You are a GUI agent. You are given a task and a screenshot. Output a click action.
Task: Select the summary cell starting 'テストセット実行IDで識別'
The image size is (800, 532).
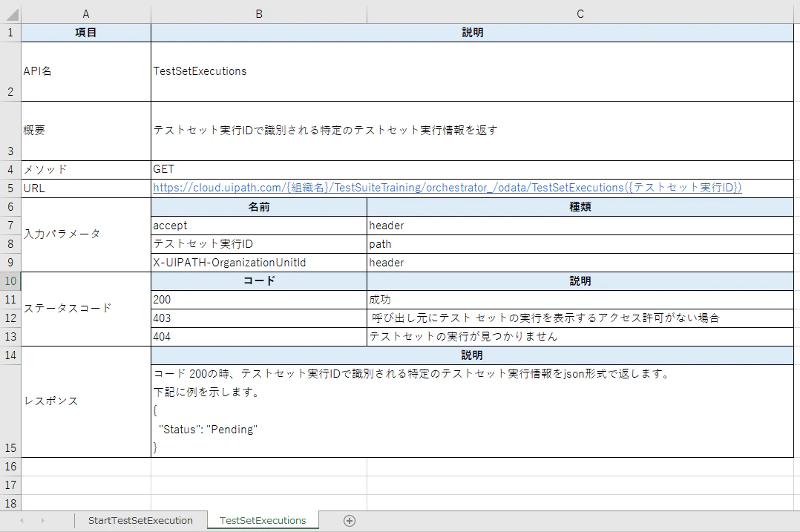tap(473, 131)
